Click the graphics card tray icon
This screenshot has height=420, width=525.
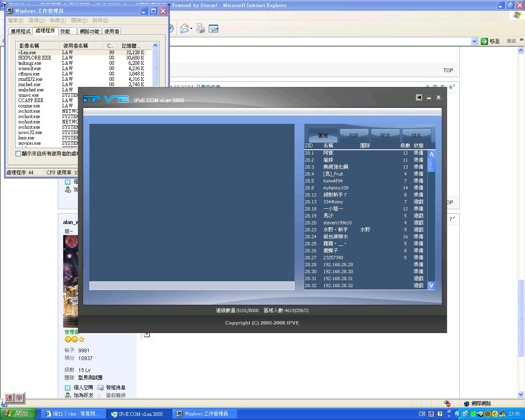[480, 414]
